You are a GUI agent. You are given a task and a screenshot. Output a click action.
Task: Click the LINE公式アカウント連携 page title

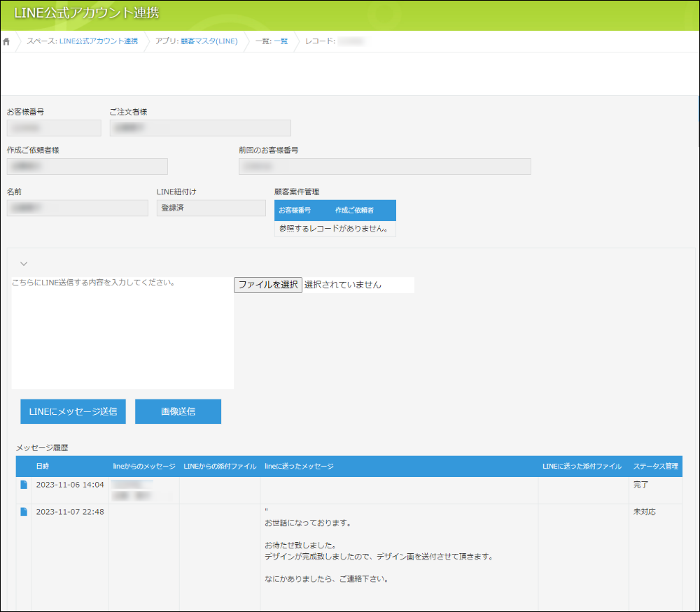(87, 13)
